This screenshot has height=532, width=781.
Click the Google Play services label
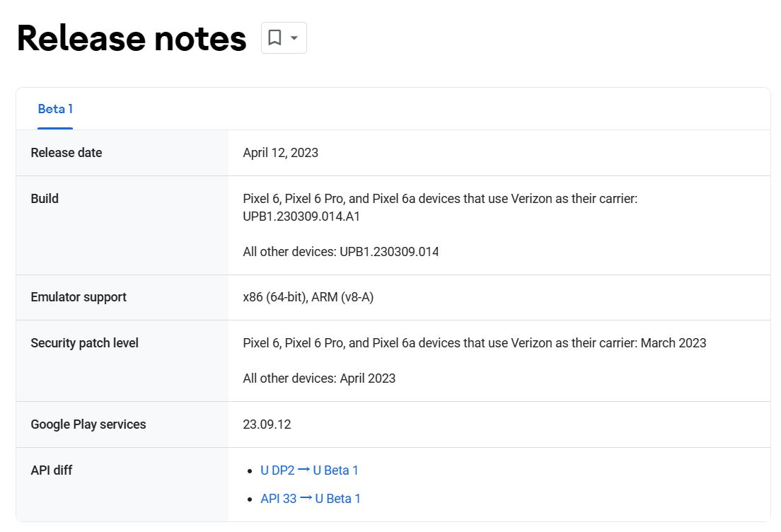[88, 424]
